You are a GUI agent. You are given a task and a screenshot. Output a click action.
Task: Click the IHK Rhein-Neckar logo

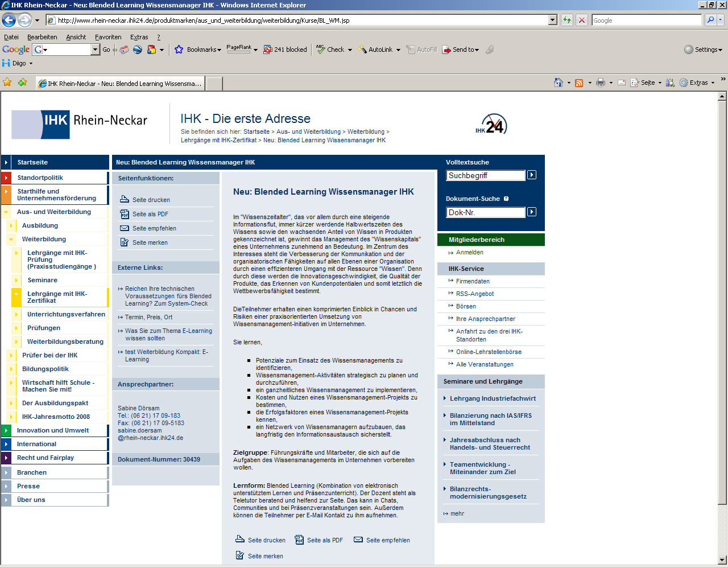tap(80, 124)
